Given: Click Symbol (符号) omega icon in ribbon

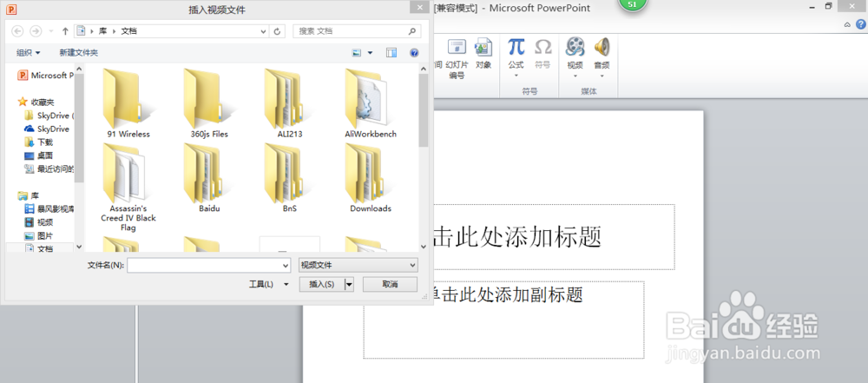Looking at the screenshot, I should point(542,53).
